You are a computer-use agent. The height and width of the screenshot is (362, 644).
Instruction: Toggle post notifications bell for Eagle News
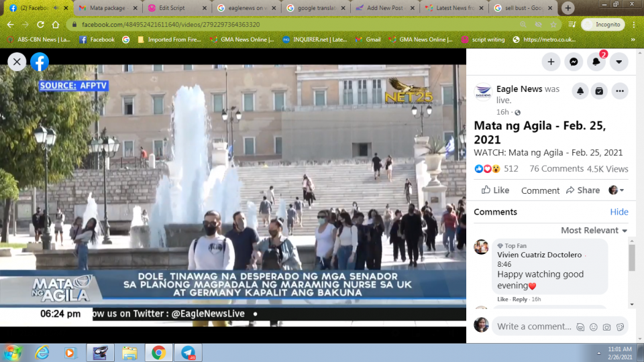580,91
